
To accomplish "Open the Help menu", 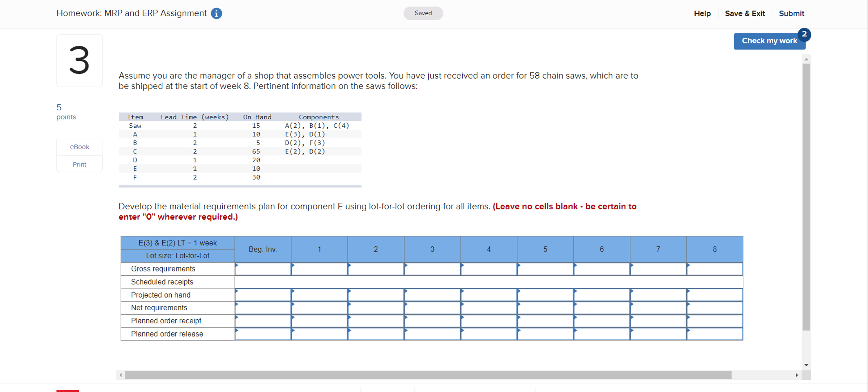I will (702, 13).
